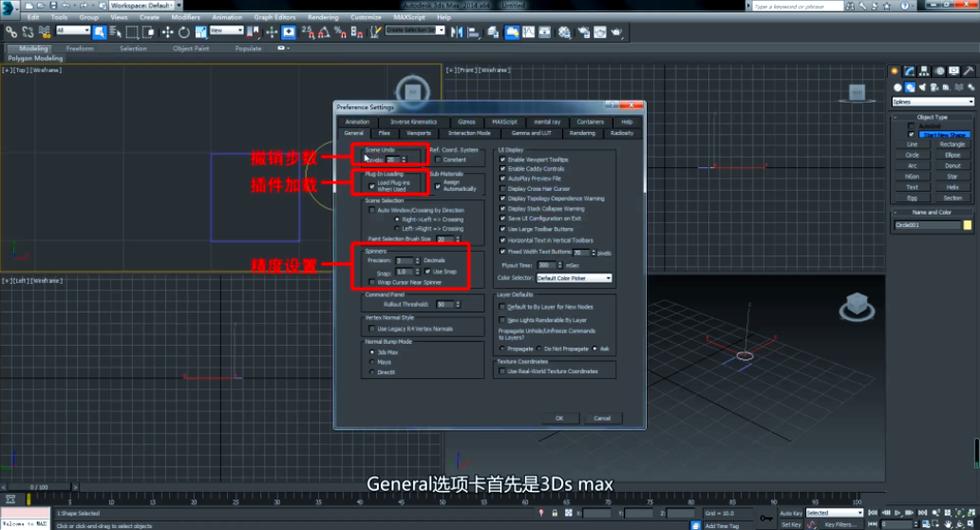The image size is (980, 530).
Task: Click the Donut spline button
Action: click(952, 166)
